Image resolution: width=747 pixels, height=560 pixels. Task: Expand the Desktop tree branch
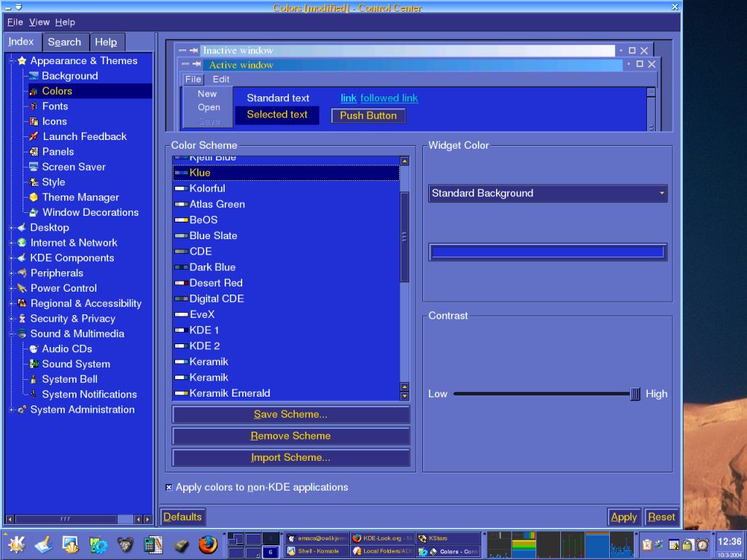pyautogui.click(x=12, y=227)
